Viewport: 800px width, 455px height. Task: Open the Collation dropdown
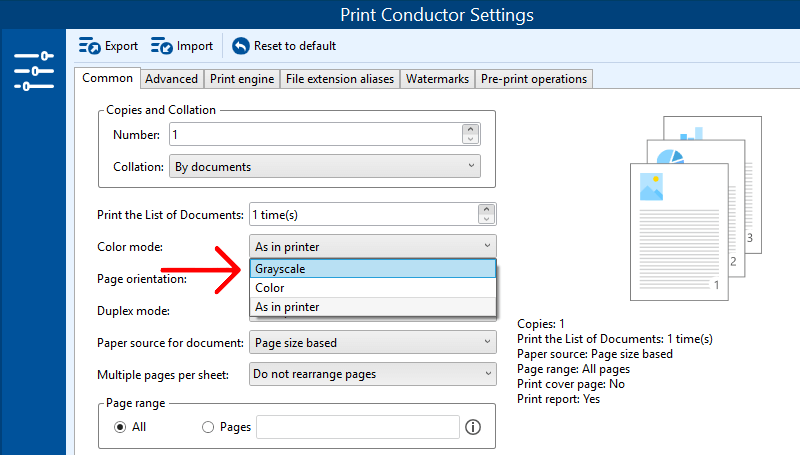pyautogui.click(x=324, y=167)
